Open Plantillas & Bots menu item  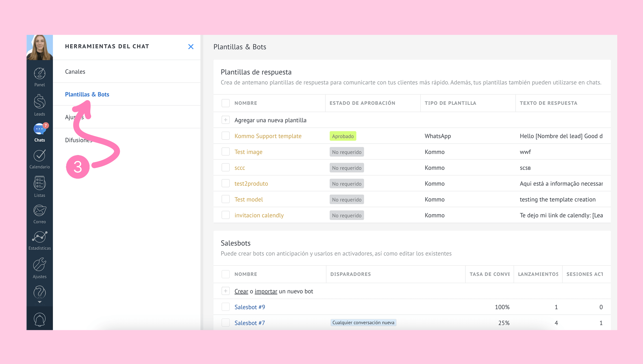pos(87,94)
